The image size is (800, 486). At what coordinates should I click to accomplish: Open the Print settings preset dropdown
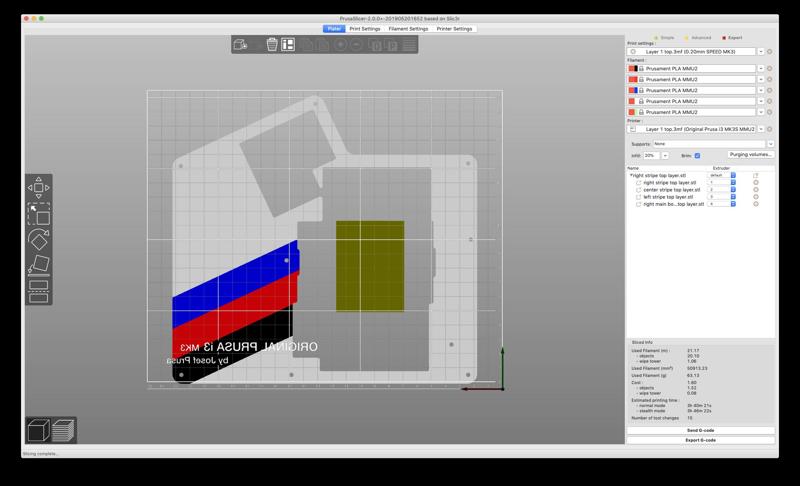pyautogui.click(x=761, y=52)
